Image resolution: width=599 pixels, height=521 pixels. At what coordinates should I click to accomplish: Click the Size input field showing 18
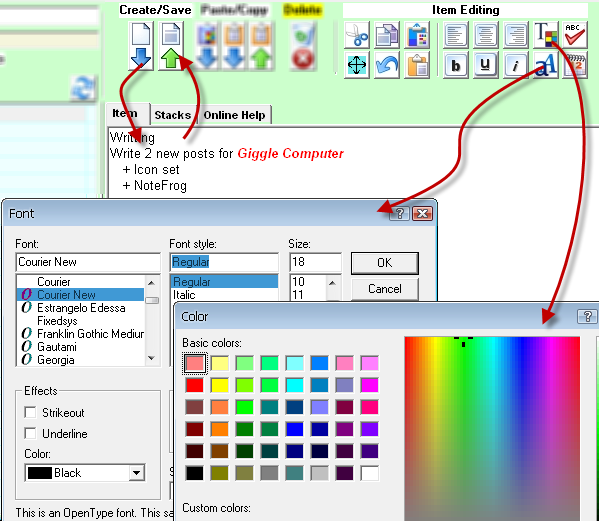316,262
